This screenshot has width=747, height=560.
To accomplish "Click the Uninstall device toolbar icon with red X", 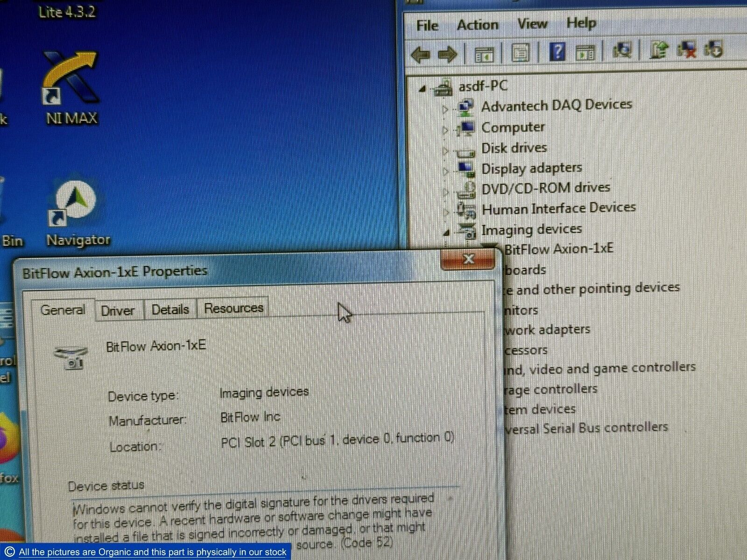I will tap(686, 49).
